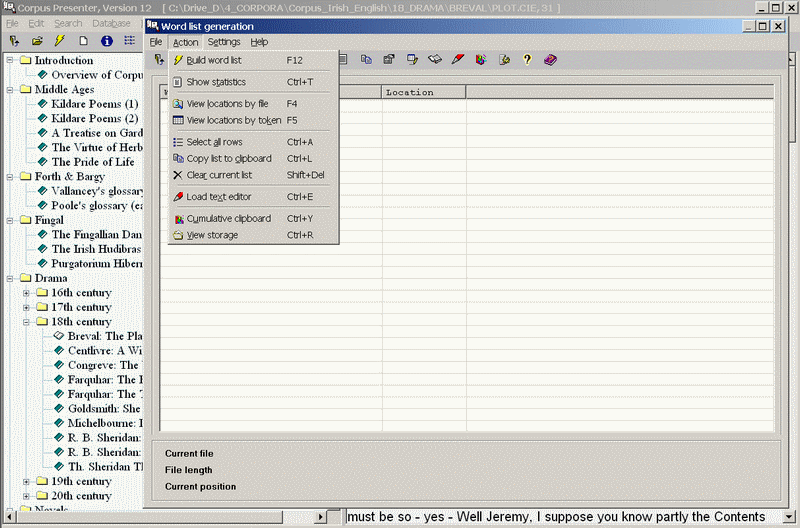Collapse the Middle Ages tree node
800x528 pixels.
10,90
